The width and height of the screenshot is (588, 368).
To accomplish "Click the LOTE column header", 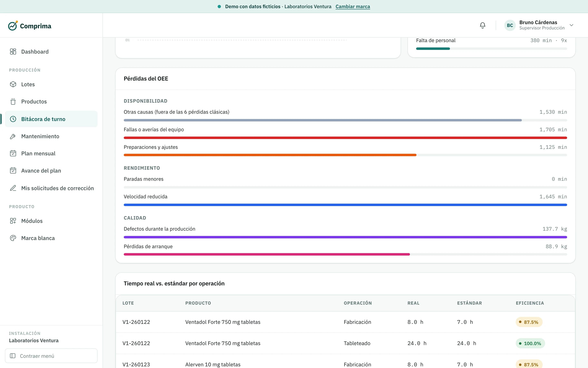I will click(128, 303).
